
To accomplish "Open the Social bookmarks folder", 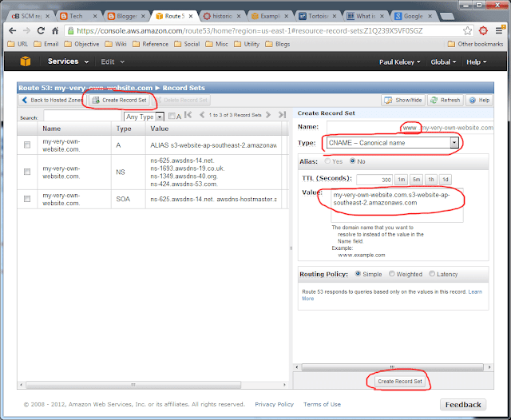I will click(x=187, y=44).
